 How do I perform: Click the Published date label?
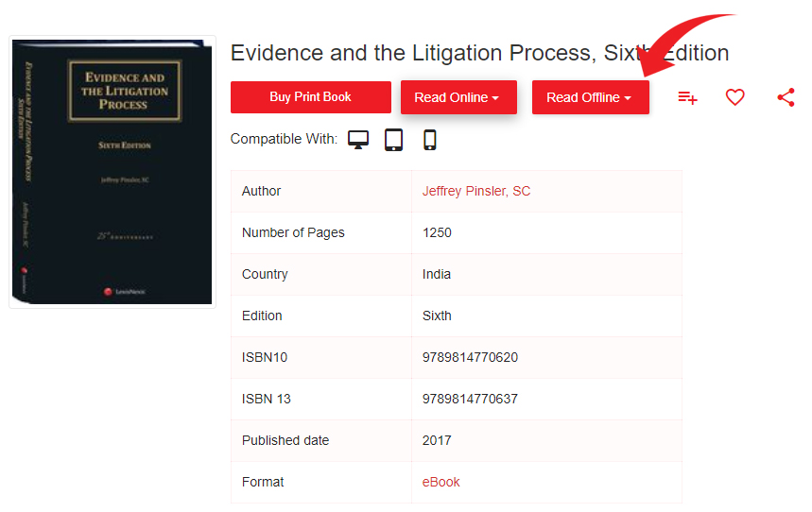pyautogui.click(x=285, y=440)
